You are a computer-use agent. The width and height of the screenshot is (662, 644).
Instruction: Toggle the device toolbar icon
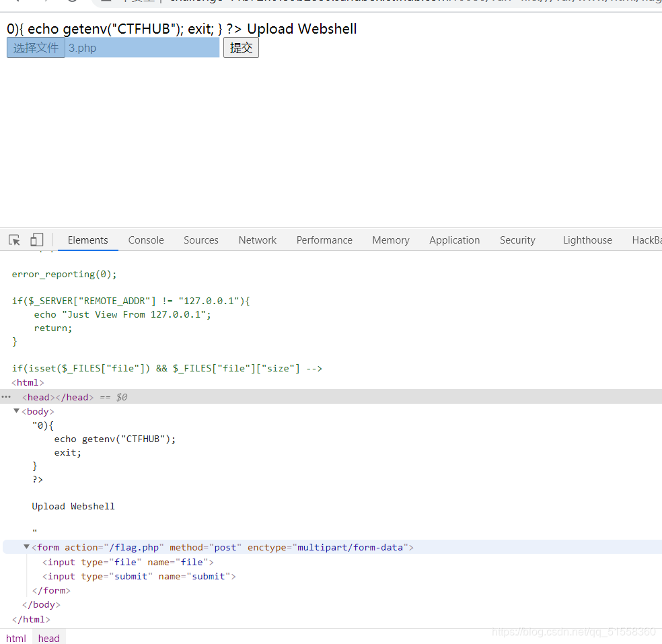tap(37, 240)
